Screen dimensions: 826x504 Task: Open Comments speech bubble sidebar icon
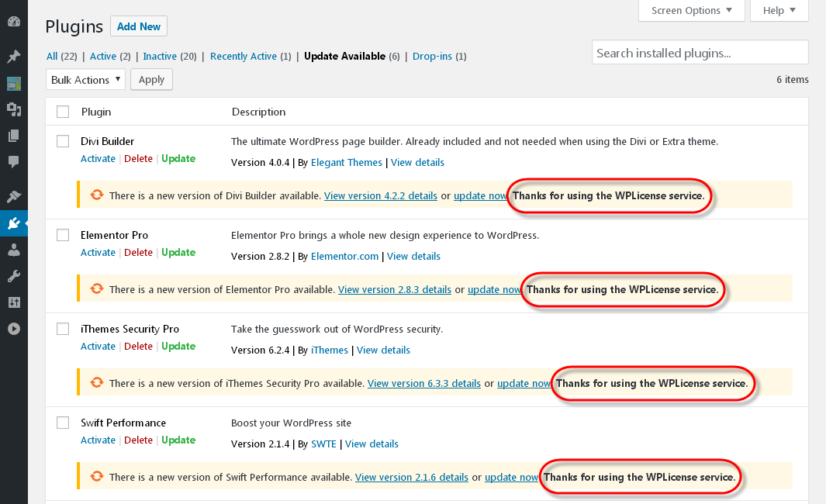[14, 162]
